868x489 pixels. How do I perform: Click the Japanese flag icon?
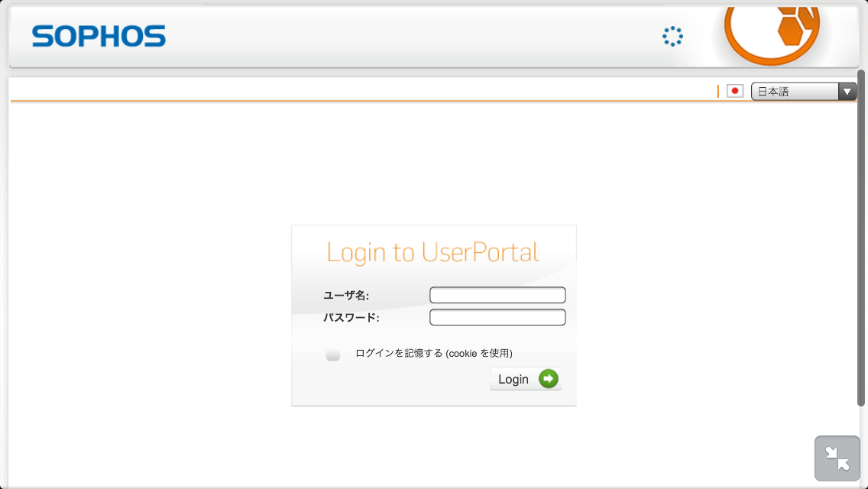click(734, 91)
